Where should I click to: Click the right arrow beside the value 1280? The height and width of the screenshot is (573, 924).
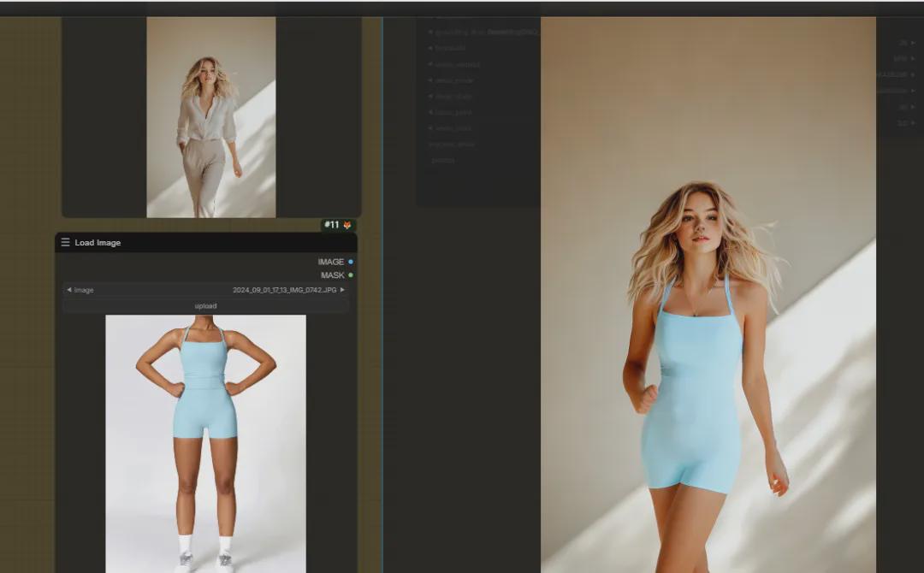[913, 58]
